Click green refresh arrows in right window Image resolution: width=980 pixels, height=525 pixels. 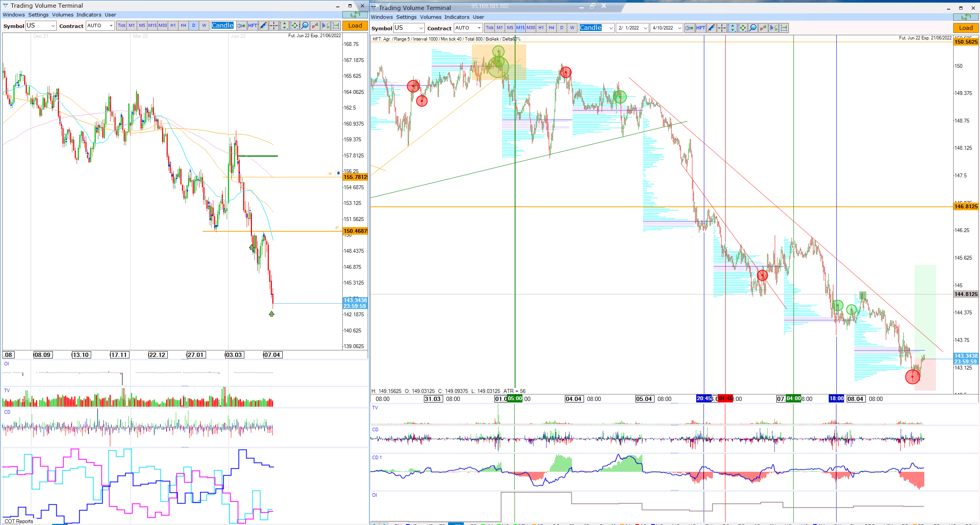966,17
